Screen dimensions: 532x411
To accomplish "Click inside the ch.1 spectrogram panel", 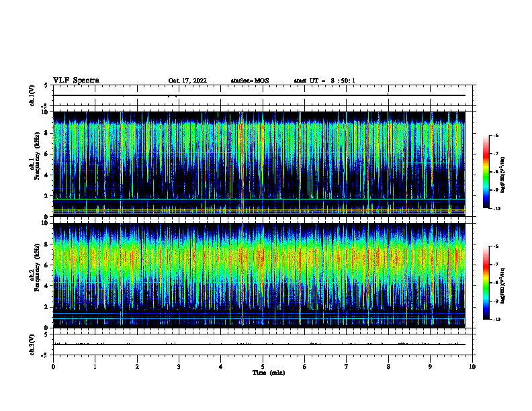I will pyautogui.click(x=259, y=164).
